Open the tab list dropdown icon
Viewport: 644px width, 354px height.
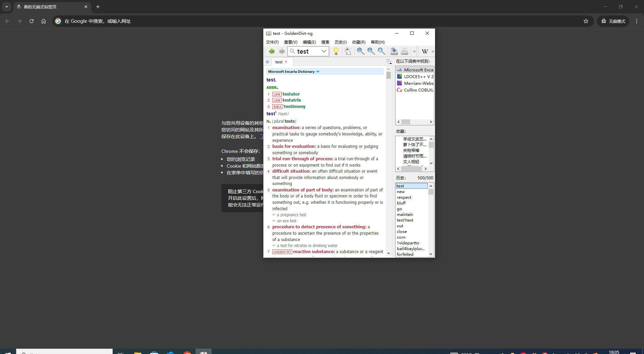389,62
